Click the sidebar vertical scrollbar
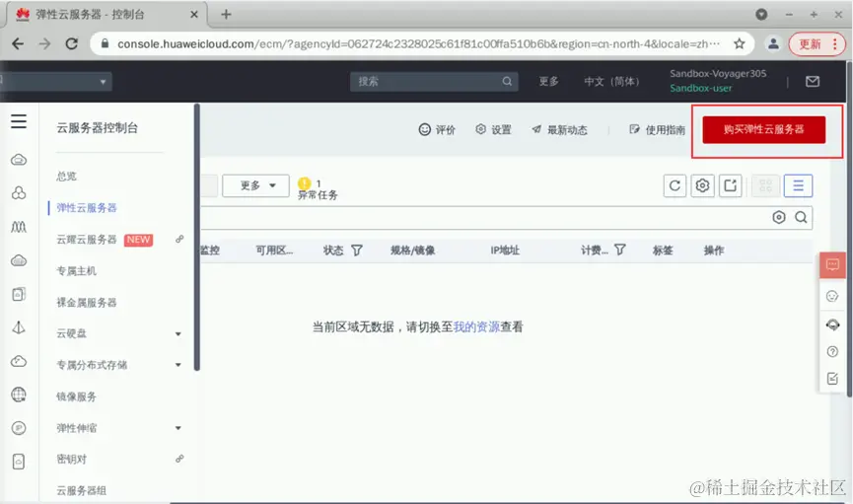This screenshot has height=504, width=853. 197,237
